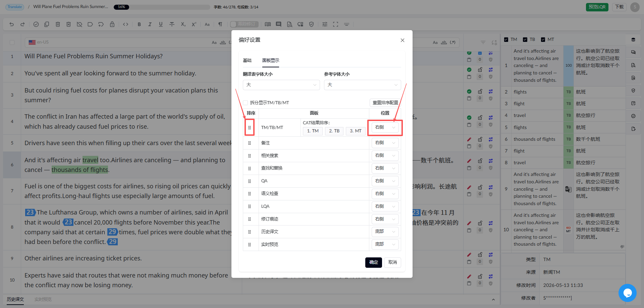The height and width of the screenshot is (308, 644).
Task: Click the fullscreen expand icon in toolbar
Action: point(335,24)
